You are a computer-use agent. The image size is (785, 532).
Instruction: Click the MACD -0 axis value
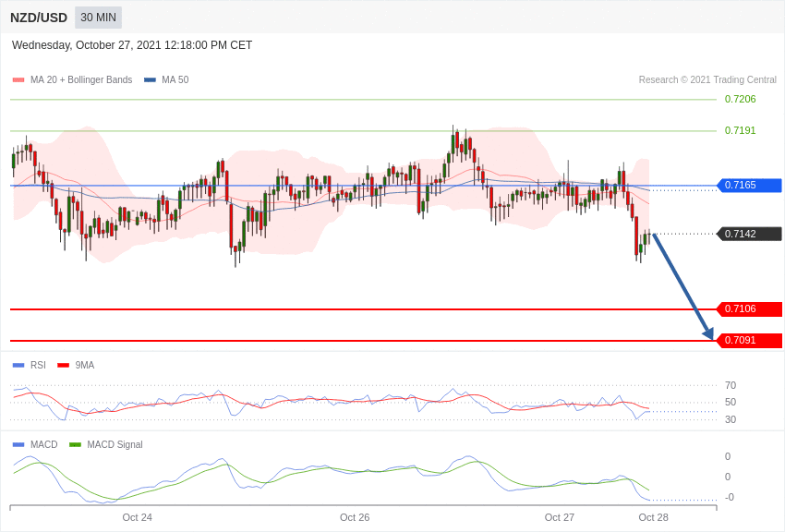(730, 497)
